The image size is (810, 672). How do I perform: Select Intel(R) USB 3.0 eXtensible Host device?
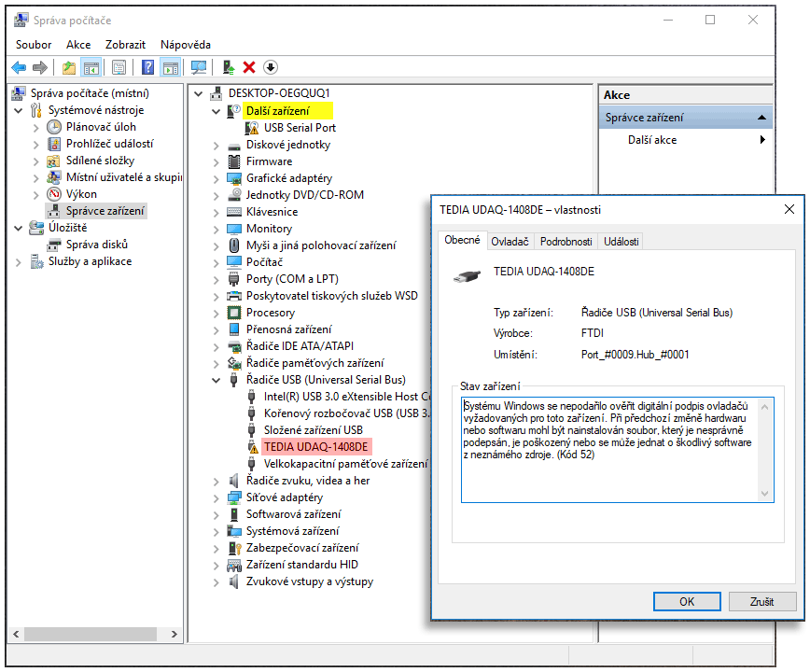tap(346, 397)
